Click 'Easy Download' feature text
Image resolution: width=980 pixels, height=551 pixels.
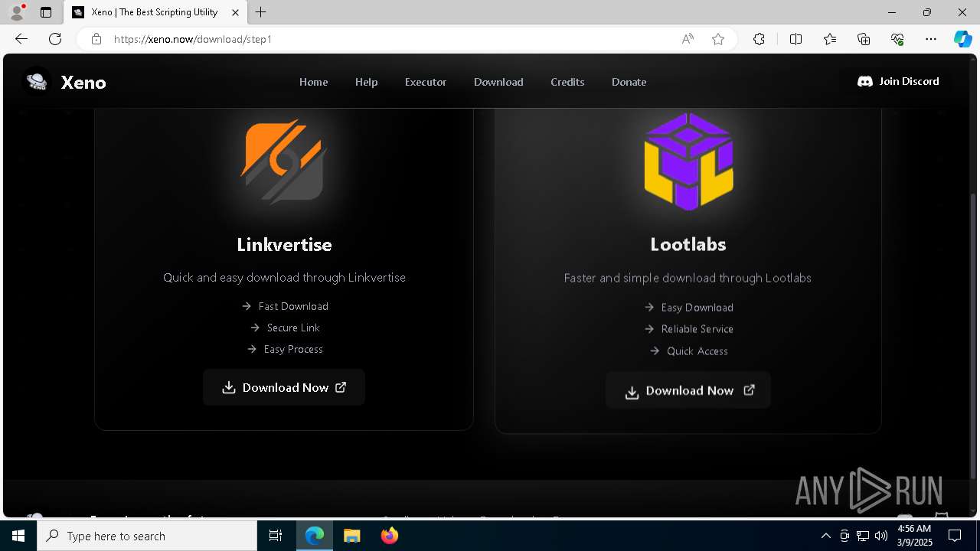697,308
